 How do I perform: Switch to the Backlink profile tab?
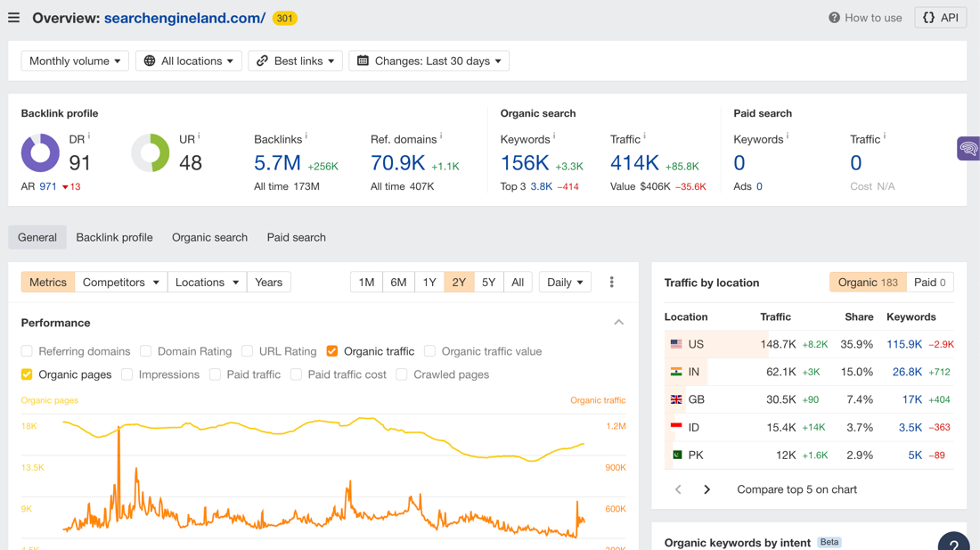click(x=114, y=237)
